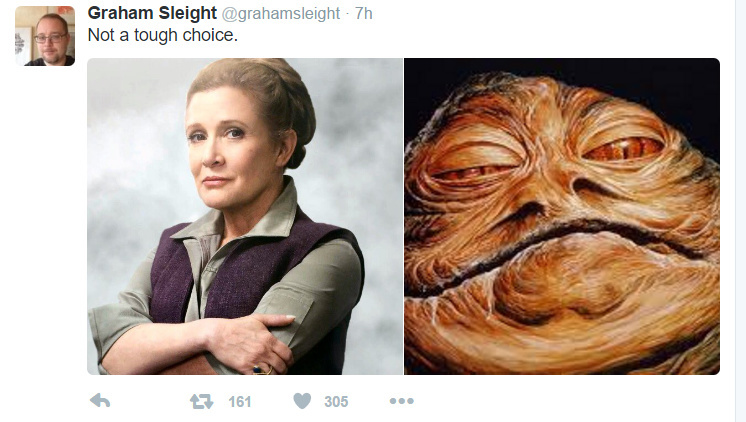Open the retweet count showing 161
This screenshot has width=746, height=422.
[239, 402]
